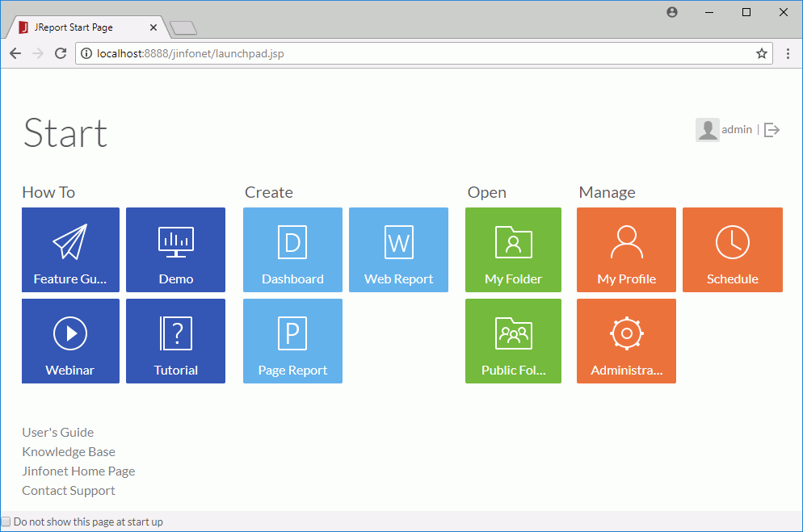
Task: Open the Knowledge Base link
Action: click(69, 452)
